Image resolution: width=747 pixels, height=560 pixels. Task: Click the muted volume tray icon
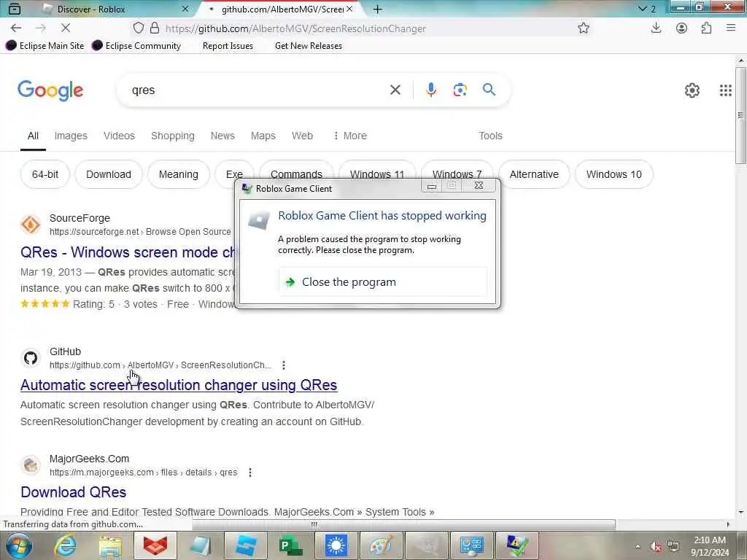pyautogui.click(x=656, y=546)
